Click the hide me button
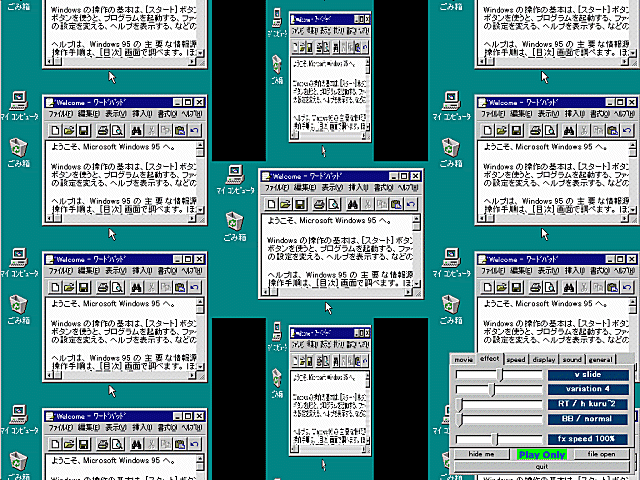640x480 pixels. click(x=482, y=454)
